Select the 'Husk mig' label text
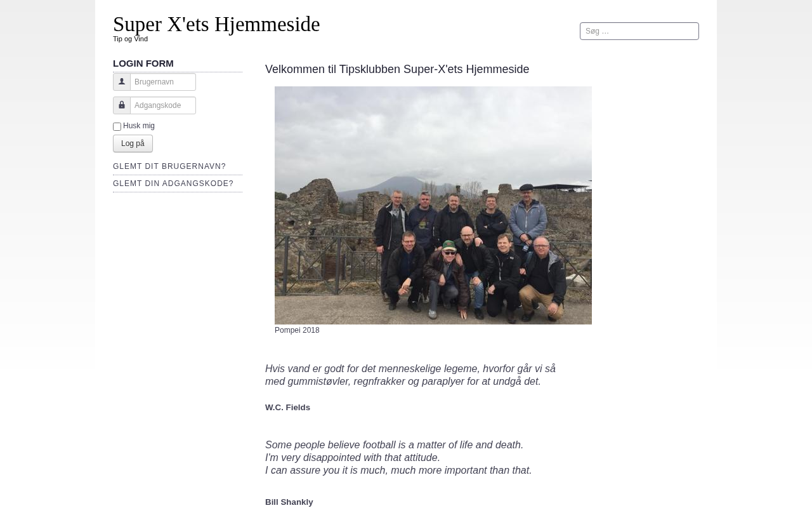Screen dimensions: 812x508 pyautogui.click(x=139, y=126)
